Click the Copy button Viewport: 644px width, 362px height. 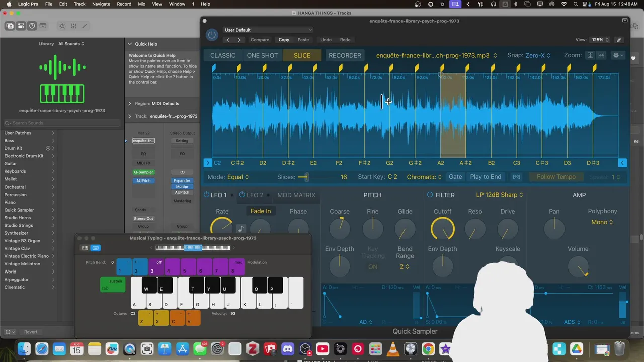[284, 40]
